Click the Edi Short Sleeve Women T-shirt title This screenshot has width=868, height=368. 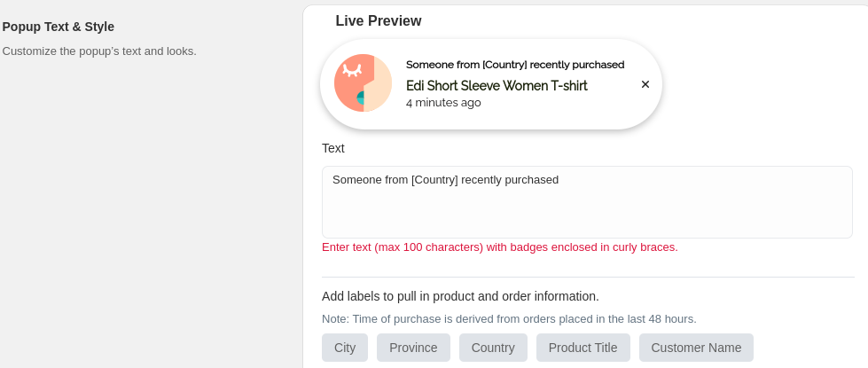[497, 86]
